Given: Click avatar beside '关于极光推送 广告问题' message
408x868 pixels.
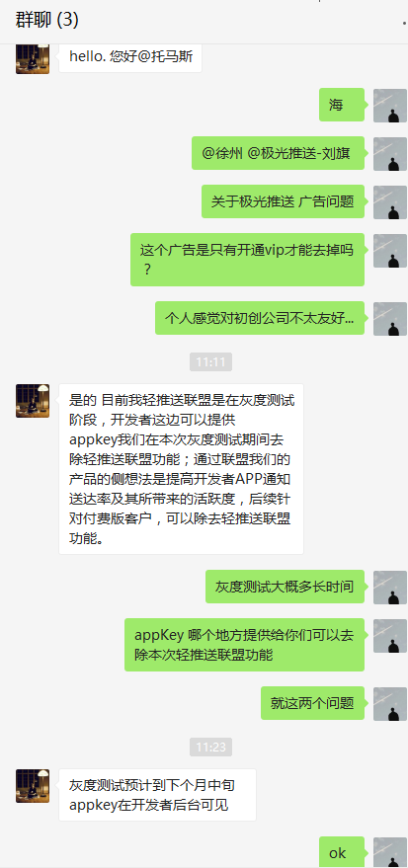Looking at the screenshot, I should (390, 202).
